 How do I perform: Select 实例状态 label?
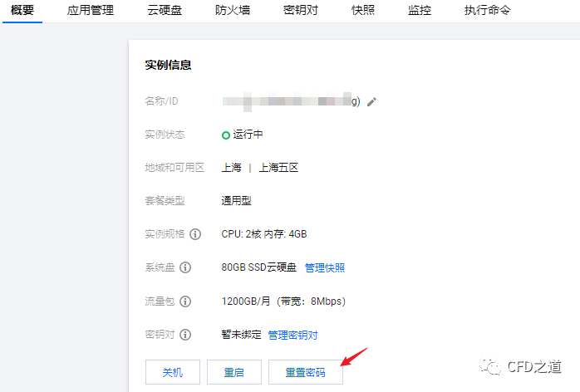pos(165,135)
